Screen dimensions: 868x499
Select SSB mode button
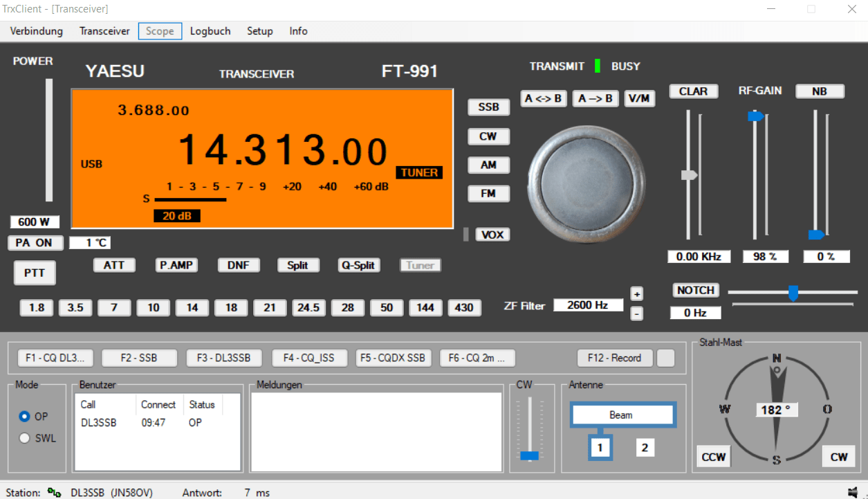coord(488,107)
